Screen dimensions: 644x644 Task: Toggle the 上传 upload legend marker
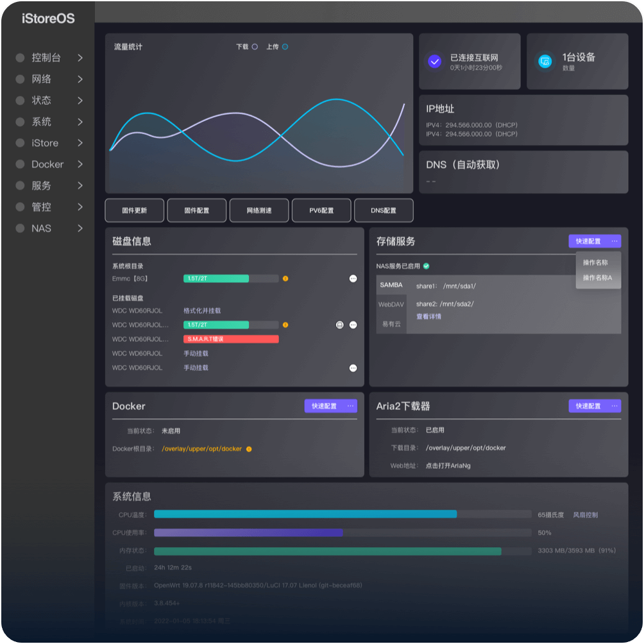coord(285,47)
